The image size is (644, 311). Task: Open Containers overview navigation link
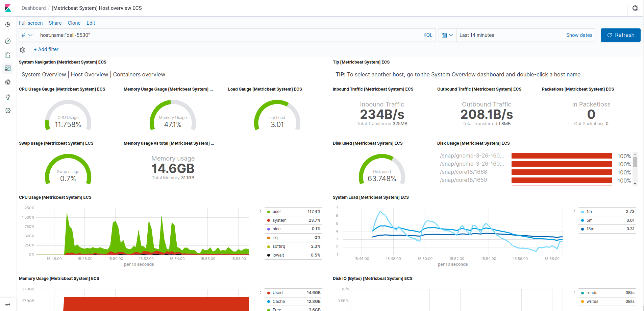139,74
